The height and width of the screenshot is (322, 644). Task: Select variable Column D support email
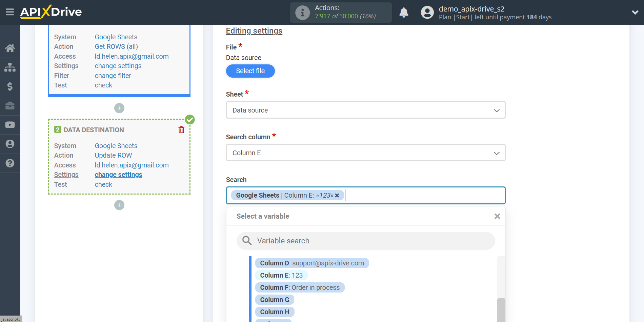[312, 263]
